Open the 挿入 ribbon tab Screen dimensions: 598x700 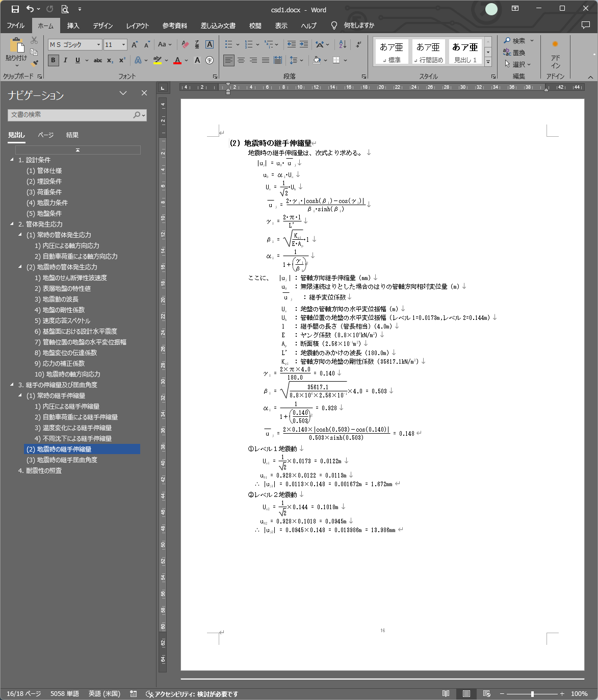point(73,26)
